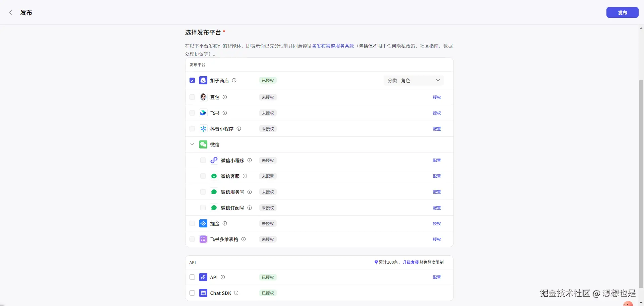The image size is (644, 306).
Task: Click the 已授权 tag on Chat SDK row
Action: point(268,293)
